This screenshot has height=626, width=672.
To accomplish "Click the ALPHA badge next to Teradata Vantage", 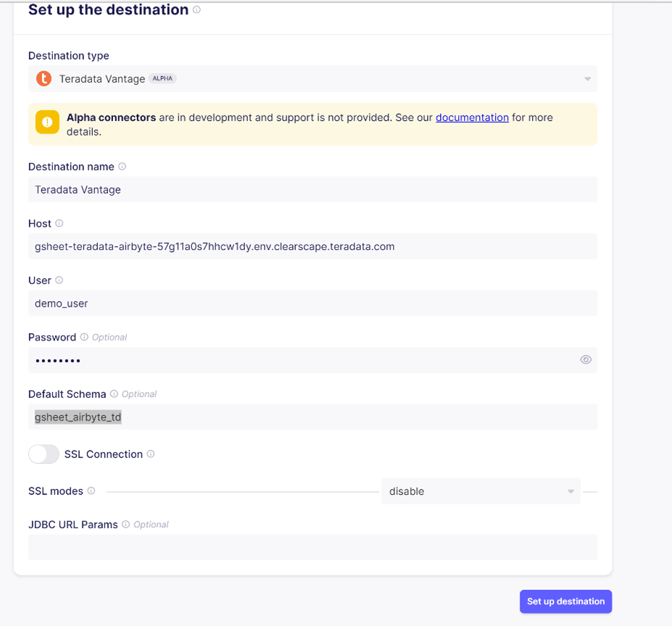I will pyautogui.click(x=162, y=78).
